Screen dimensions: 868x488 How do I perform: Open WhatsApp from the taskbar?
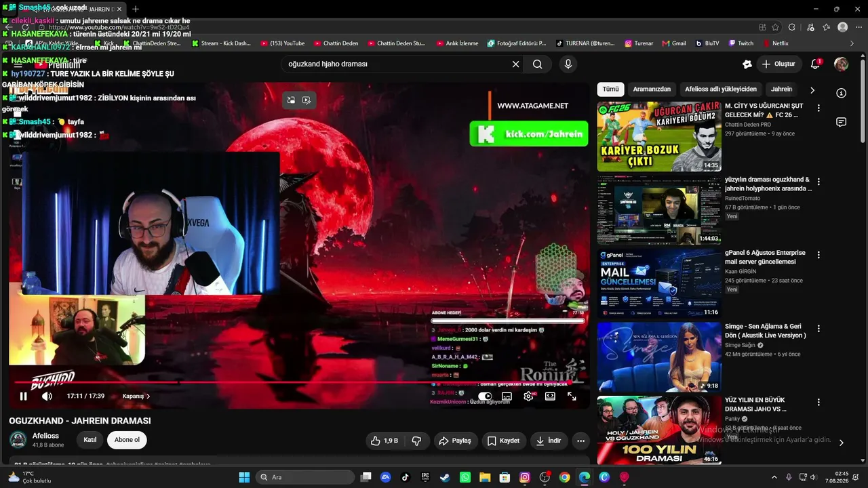[x=465, y=477]
